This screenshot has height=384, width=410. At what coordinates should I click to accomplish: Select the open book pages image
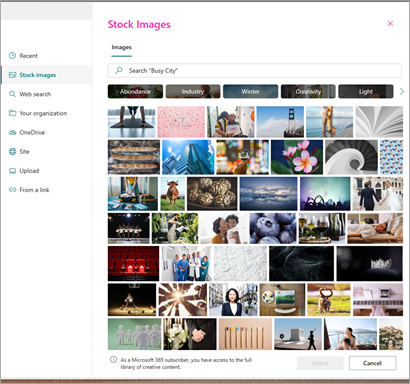point(379,122)
